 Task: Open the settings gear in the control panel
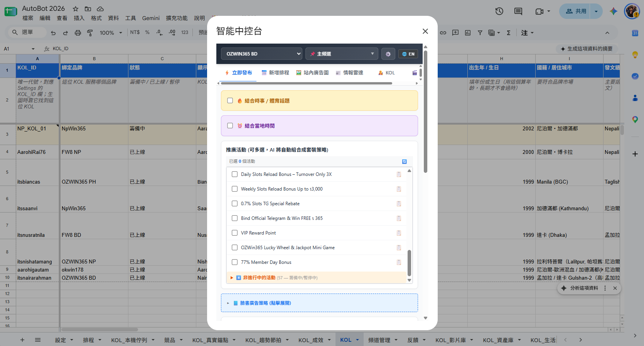tap(388, 54)
